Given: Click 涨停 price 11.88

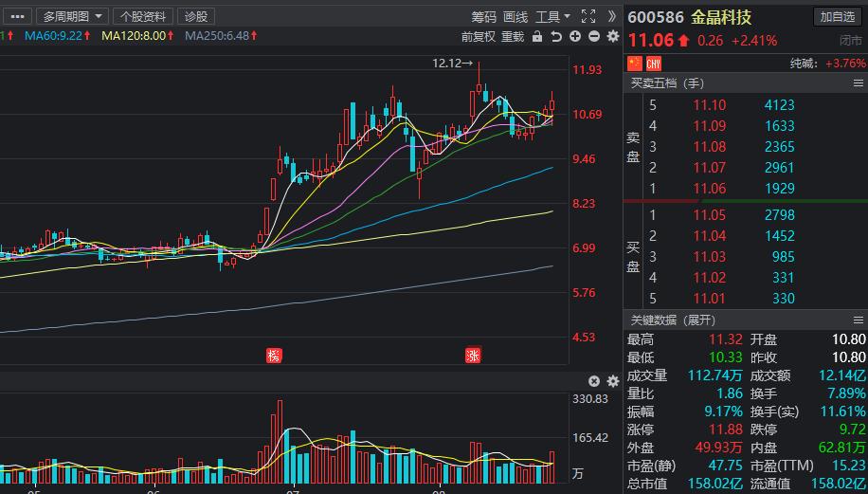Looking at the screenshot, I should (x=726, y=430).
